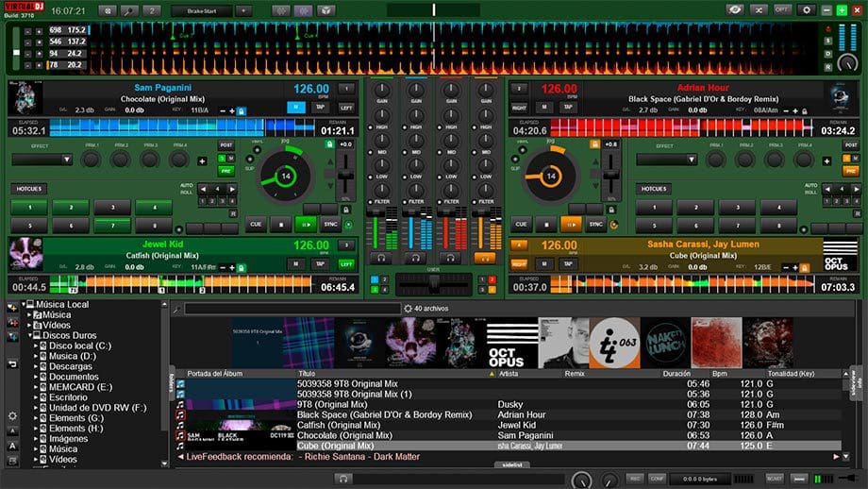This screenshot has height=489, width=868.
Task: Click the browser search input field
Action: click(x=292, y=309)
